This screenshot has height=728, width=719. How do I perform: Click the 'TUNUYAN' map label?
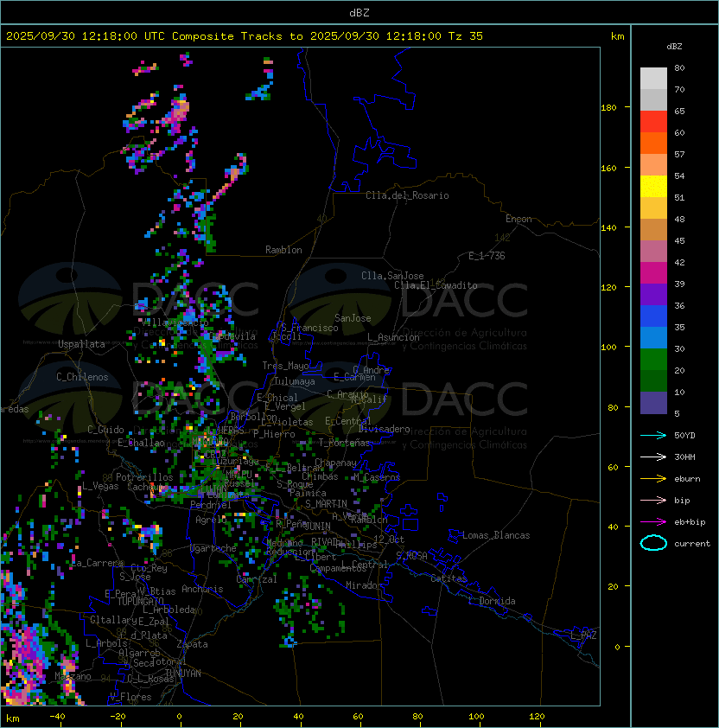click(183, 674)
